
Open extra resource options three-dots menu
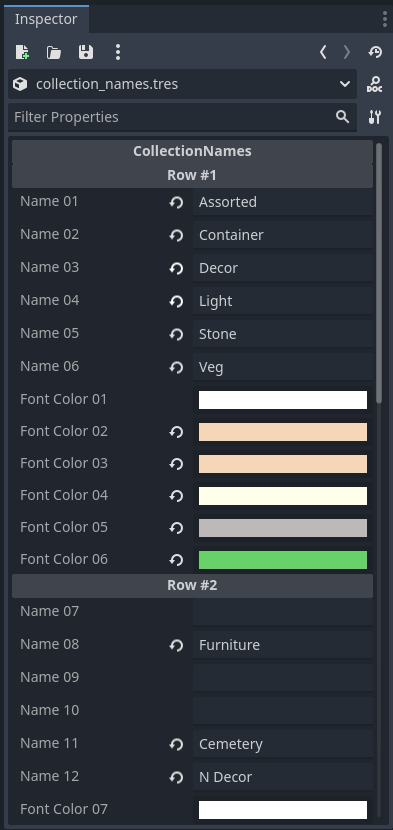coord(118,52)
